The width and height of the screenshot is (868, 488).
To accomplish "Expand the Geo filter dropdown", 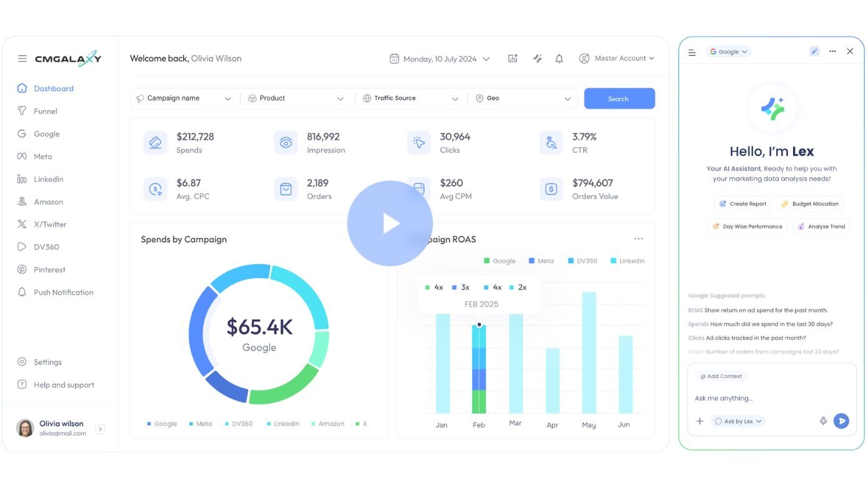I will 524,99.
